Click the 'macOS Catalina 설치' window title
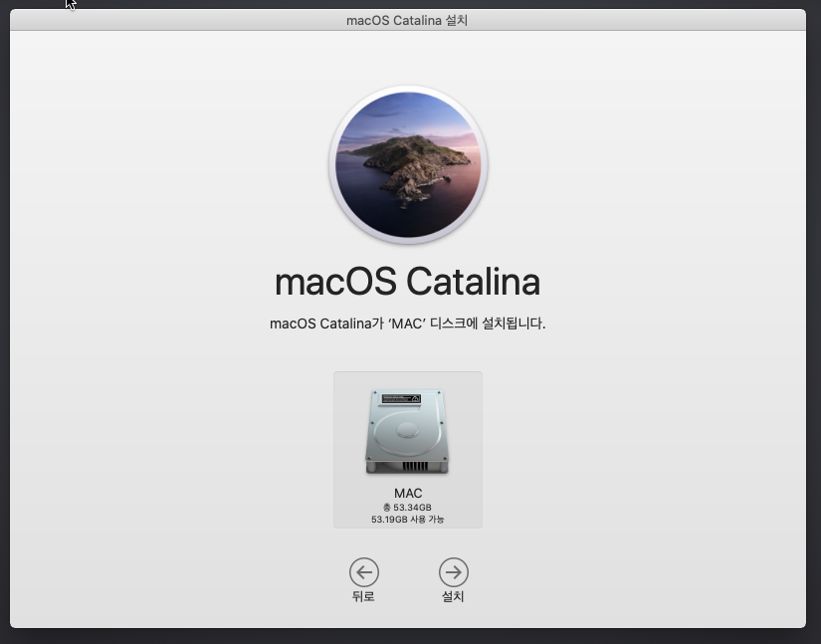The width and height of the screenshot is (821, 644). point(407,21)
